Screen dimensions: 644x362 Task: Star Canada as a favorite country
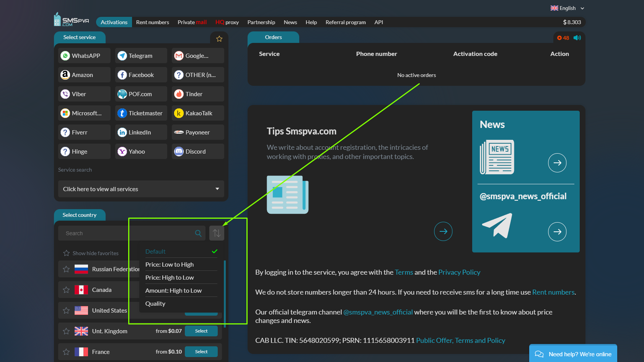(x=66, y=290)
